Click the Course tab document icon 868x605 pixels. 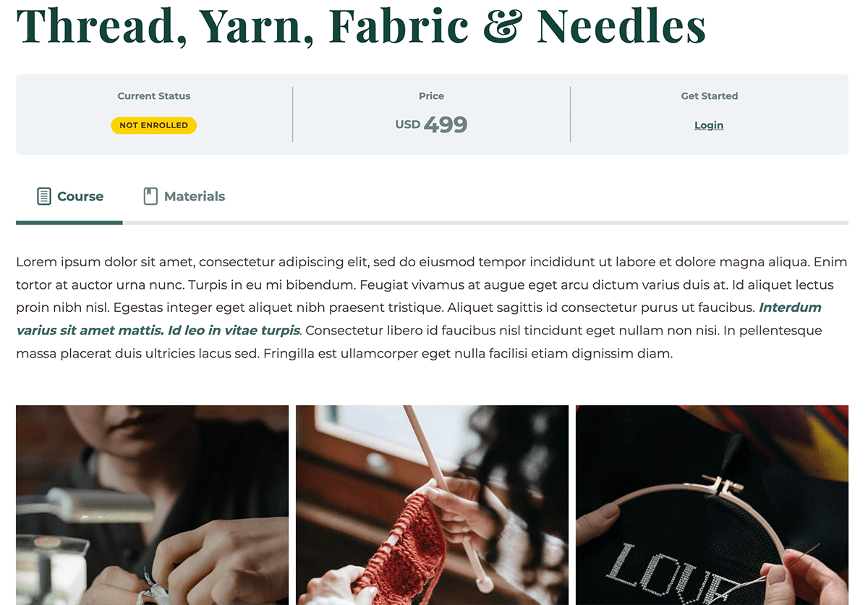[44, 196]
